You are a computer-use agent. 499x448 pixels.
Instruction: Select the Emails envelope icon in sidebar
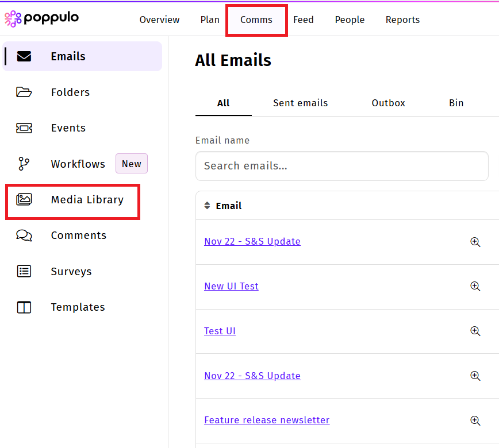24,56
